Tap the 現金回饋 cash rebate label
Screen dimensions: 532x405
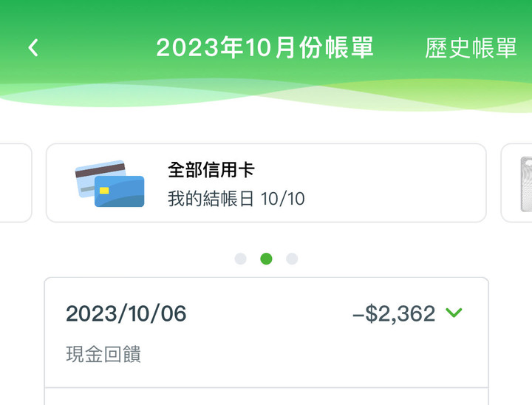point(103,354)
